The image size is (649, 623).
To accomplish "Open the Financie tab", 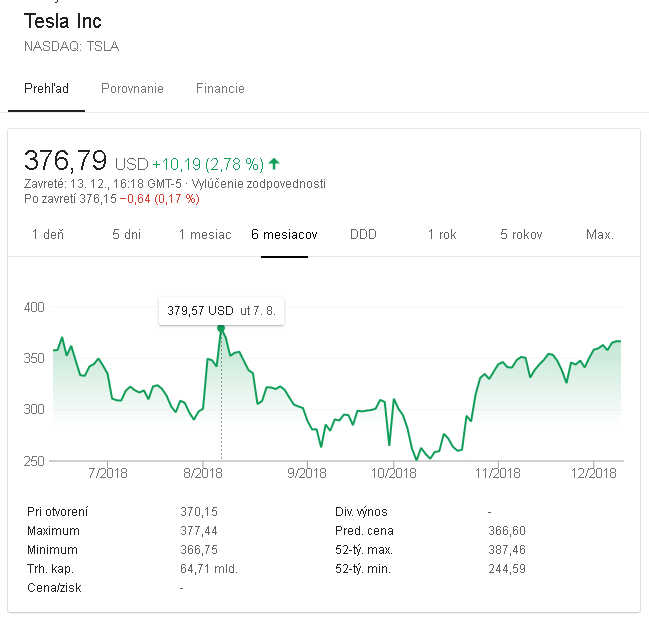I will [220, 88].
